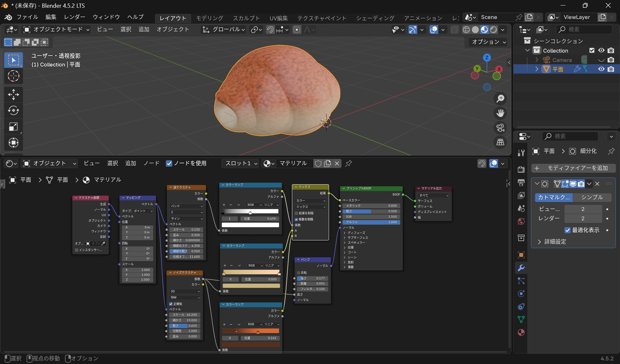Click the 粗さ slider in Principled BSDF
620x364 pixels.
371,211
